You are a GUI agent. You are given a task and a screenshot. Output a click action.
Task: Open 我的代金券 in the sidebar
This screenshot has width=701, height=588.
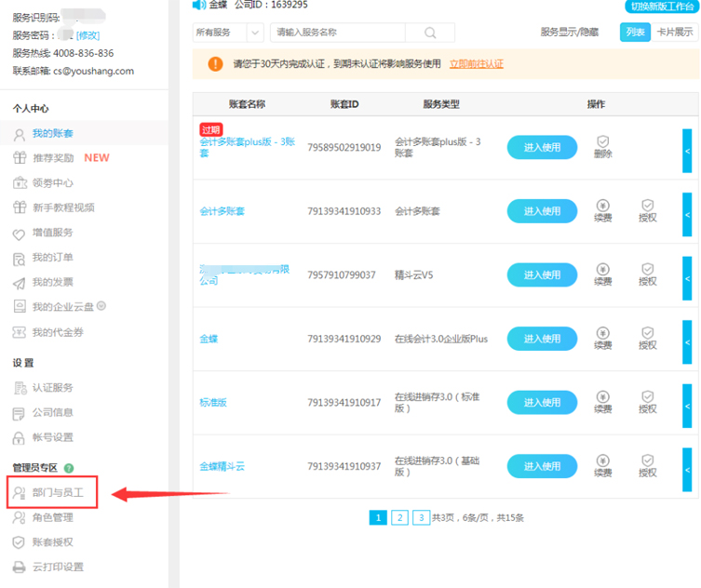[x=58, y=332]
